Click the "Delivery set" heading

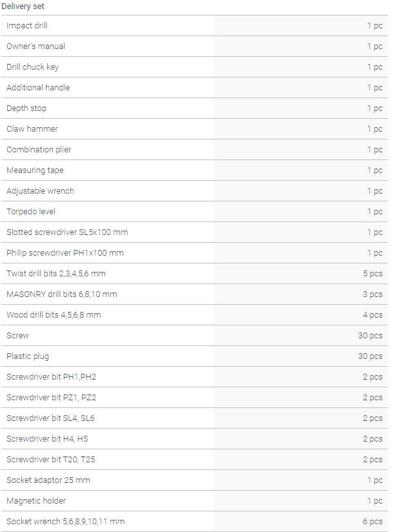click(x=23, y=6)
